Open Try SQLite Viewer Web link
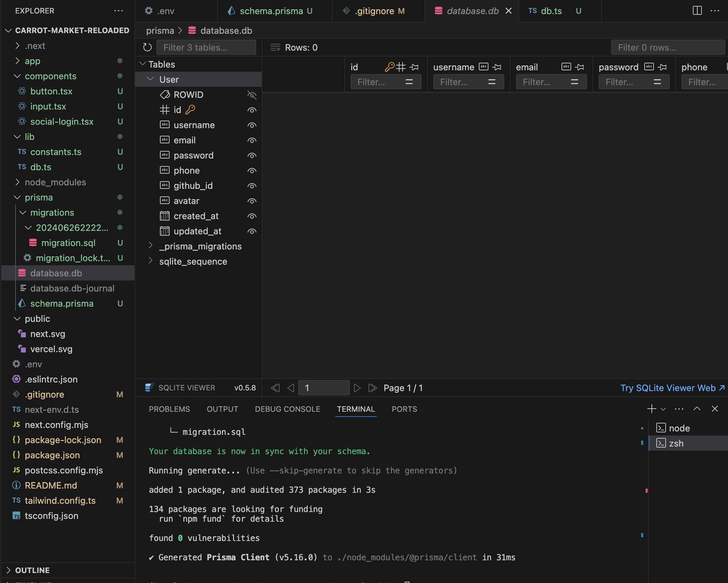This screenshot has height=583, width=728. (673, 388)
